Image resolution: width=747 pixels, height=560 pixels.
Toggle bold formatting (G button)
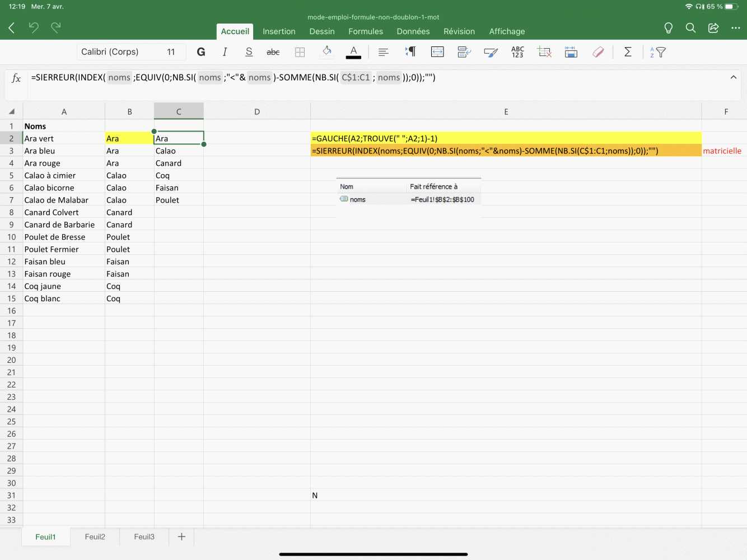tap(201, 52)
